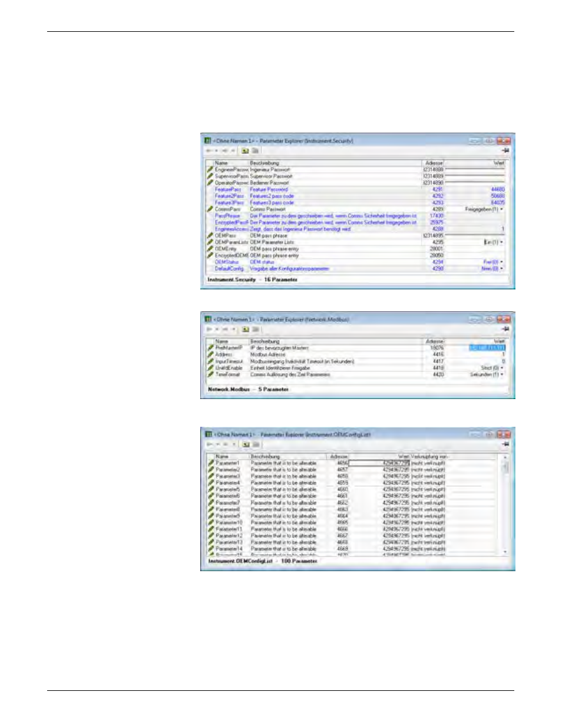Click pencil icon beside Parameter1 row
Viewport: 562px width, 728px height.
(211, 463)
